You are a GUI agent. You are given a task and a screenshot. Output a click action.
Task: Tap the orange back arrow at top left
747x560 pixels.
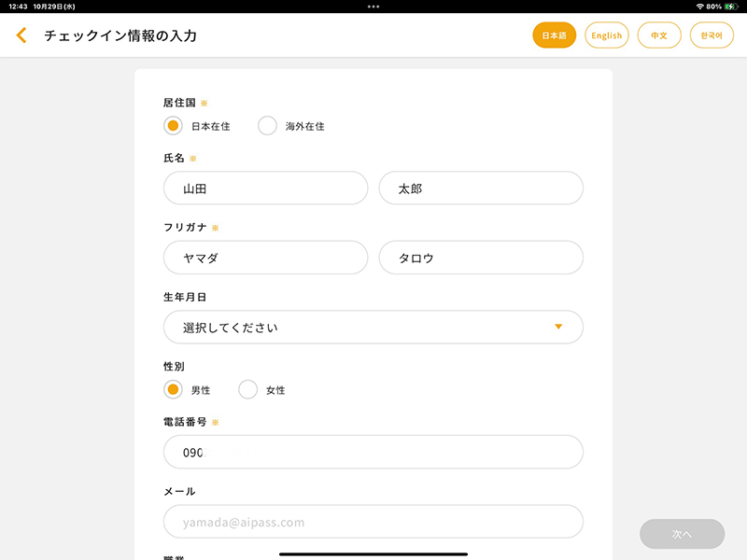(x=21, y=35)
